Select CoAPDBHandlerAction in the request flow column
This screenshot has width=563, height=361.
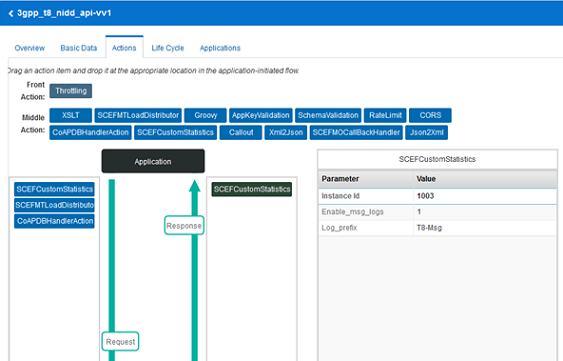tap(55, 221)
